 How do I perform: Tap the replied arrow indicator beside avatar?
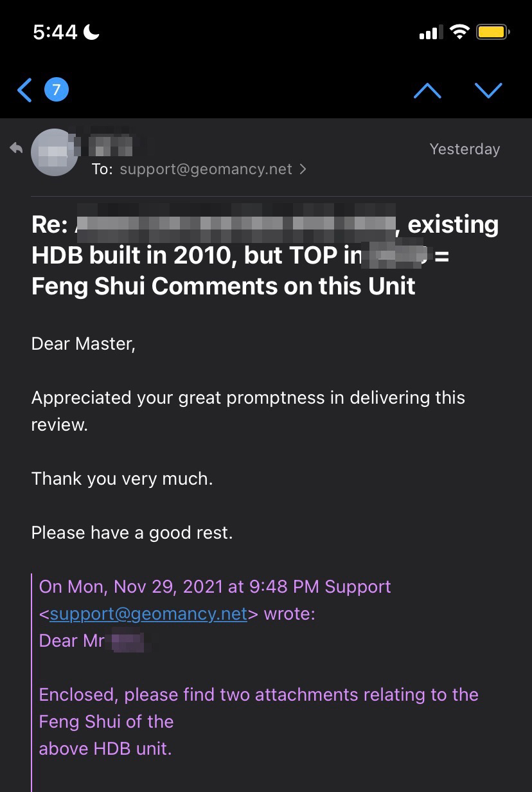tap(16, 148)
